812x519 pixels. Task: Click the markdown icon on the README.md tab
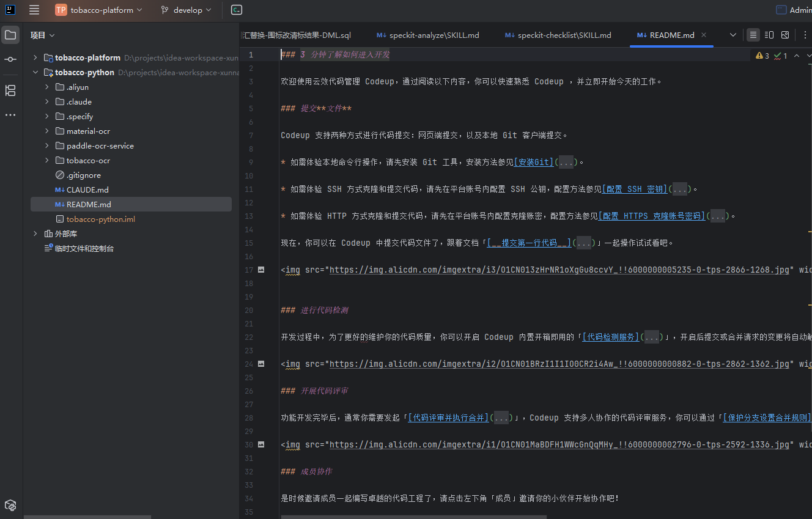click(x=641, y=35)
